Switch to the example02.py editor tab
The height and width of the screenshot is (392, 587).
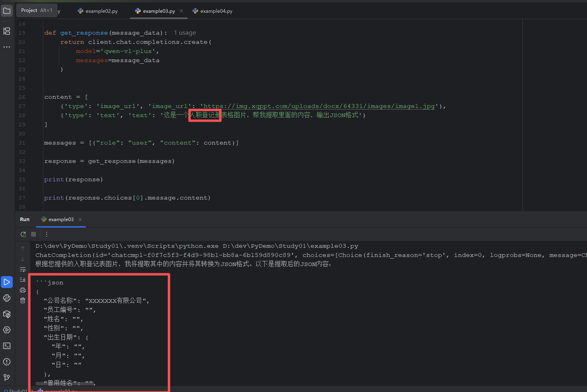(x=98, y=11)
